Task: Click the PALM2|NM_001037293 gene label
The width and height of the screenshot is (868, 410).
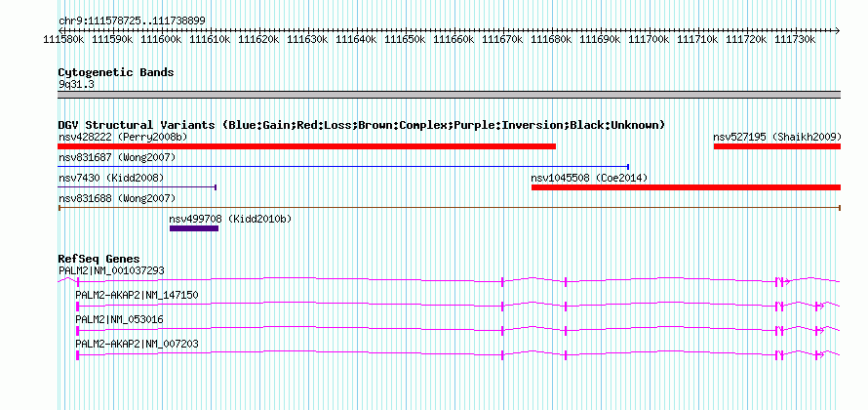Action: [111, 270]
